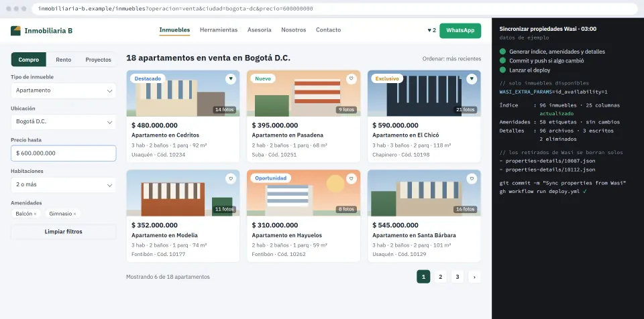Open the favorites heart counter showing 2
Image resolution: width=644 pixels, height=319 pixels.
tap(431, 30)
